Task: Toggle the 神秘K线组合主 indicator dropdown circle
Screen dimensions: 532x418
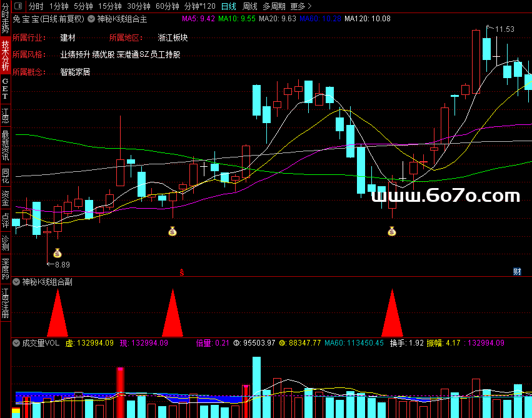Action: click(91, 19)
